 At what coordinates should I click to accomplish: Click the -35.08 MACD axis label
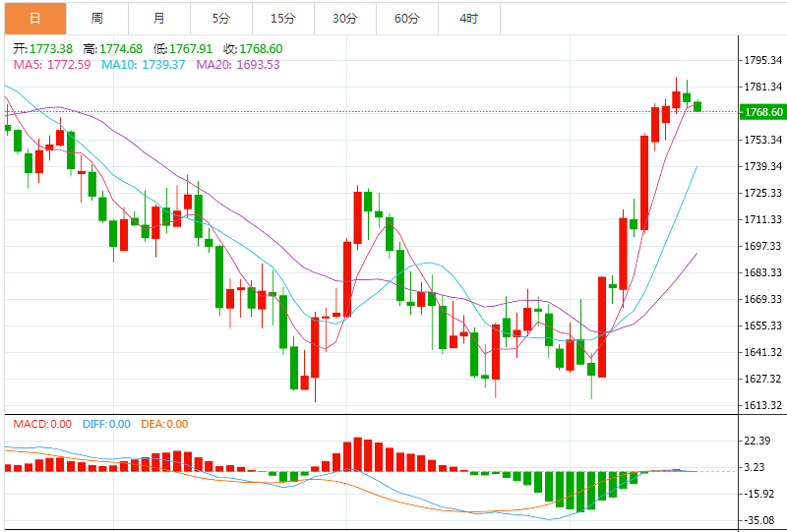click(758, 520)
